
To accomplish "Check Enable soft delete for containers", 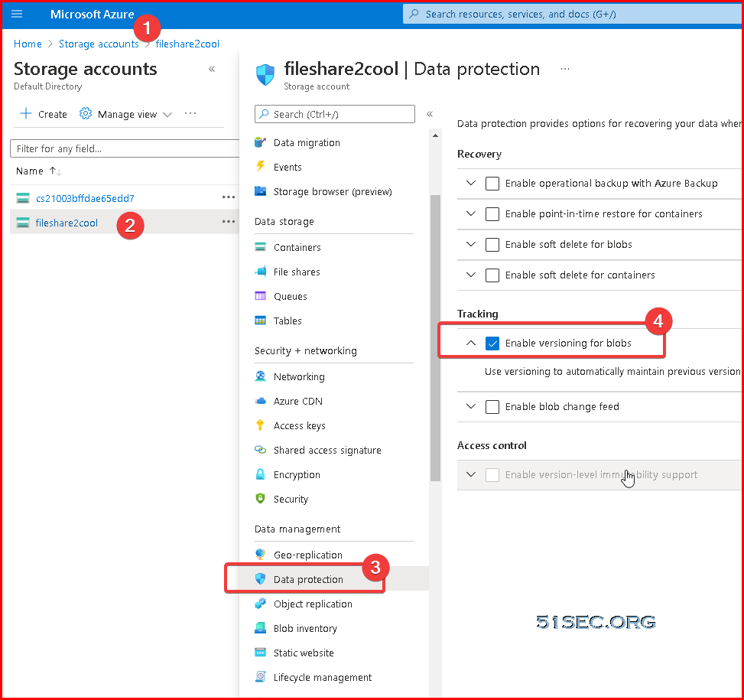I will point(492,275).
